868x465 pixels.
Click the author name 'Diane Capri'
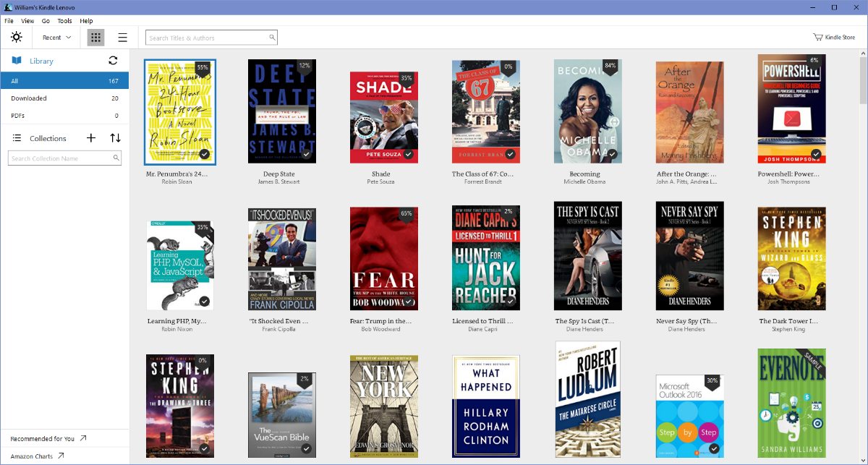[x=483, y=330]
